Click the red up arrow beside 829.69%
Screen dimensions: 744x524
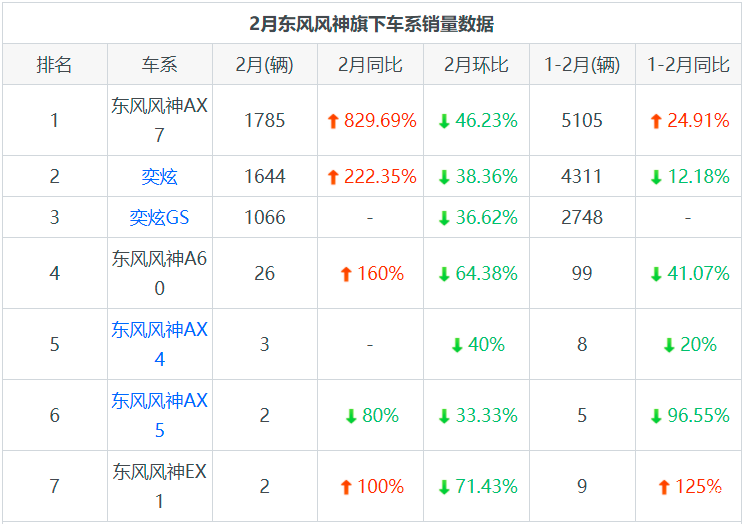tap(333, 121)
